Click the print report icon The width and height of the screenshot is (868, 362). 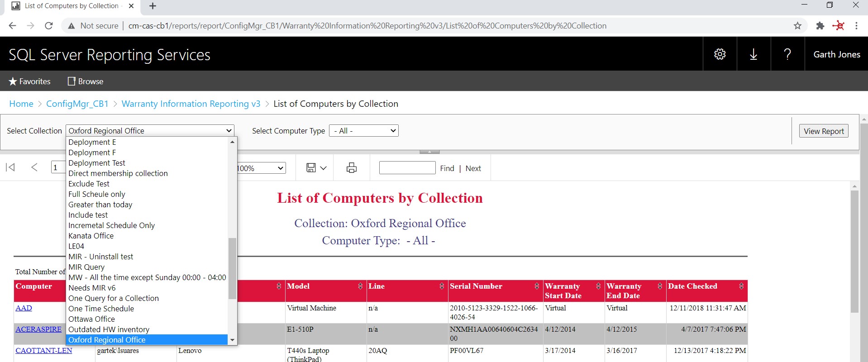tap(352, 168)
